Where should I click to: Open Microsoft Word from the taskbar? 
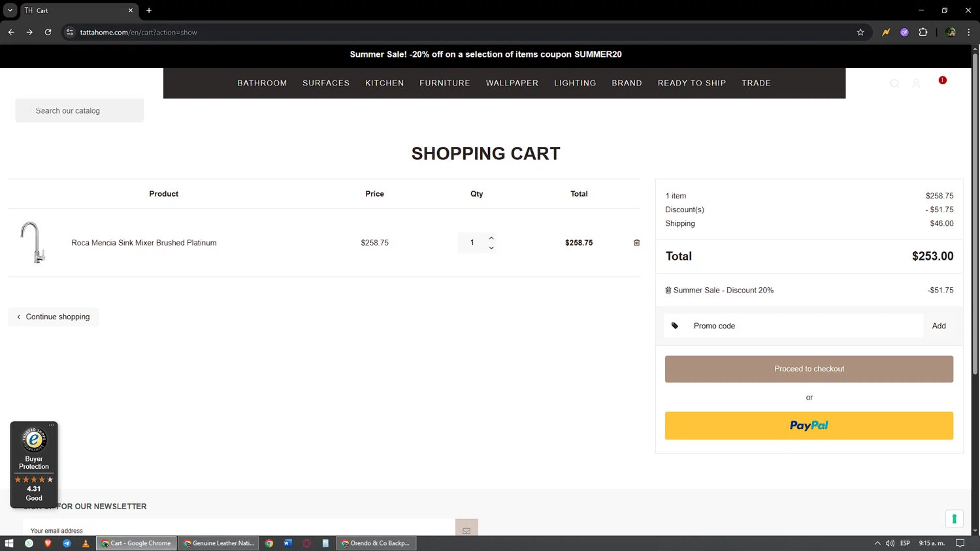pos(287,543)
